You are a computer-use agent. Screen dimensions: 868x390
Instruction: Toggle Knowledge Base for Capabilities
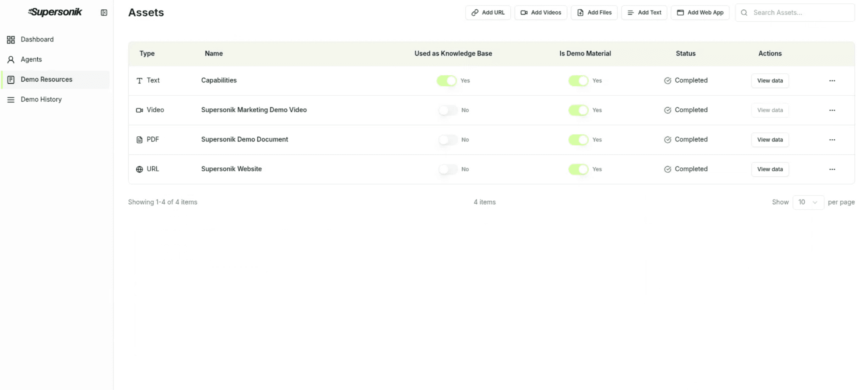(447, 81)
